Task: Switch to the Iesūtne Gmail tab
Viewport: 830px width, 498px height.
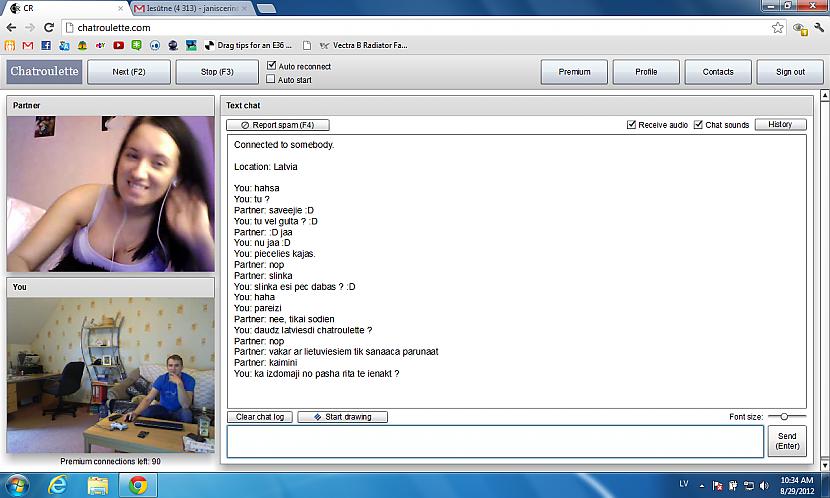Action: [191, 8]
